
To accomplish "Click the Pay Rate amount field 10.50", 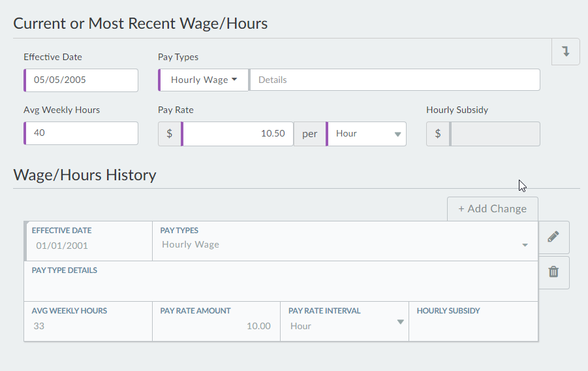I will tap(238, 134).
